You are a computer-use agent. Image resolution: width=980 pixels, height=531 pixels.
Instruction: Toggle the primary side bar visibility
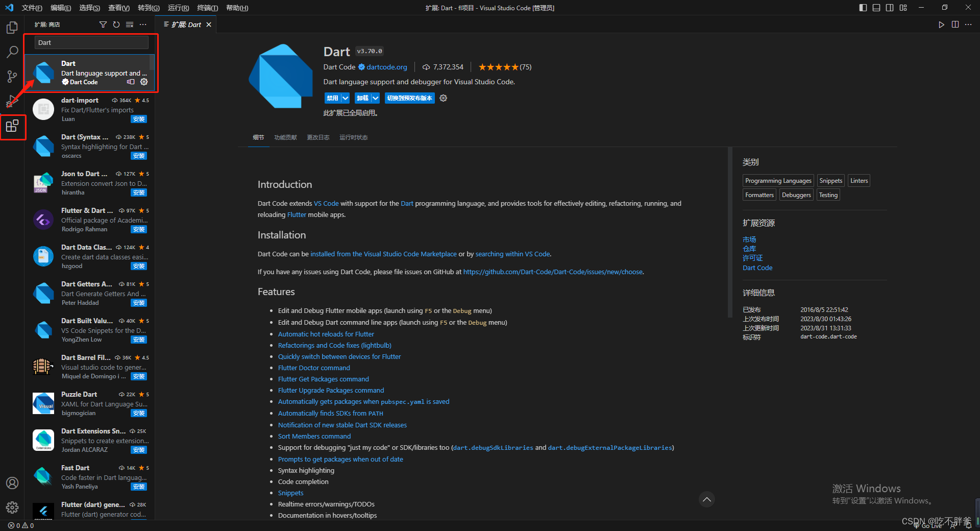(x=863, y=8)
